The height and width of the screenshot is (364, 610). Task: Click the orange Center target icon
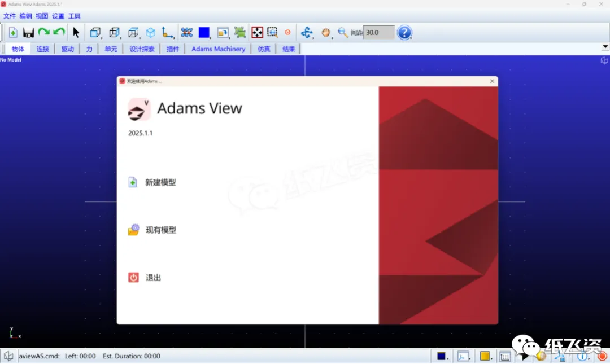coord(288,32)
